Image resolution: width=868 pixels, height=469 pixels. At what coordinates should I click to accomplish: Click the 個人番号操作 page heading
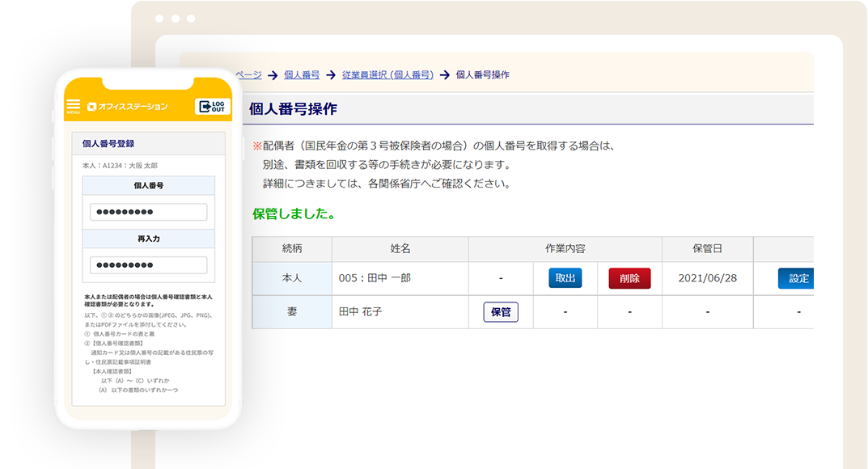293,109
